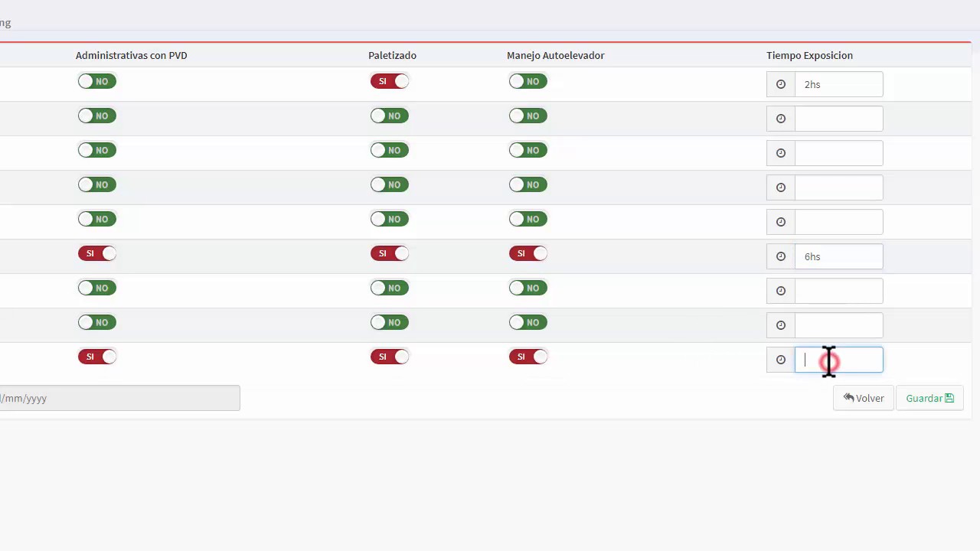Click the empty exposure field directly below 6hs
Screen dimensions: 980x551
click(838, 291)
